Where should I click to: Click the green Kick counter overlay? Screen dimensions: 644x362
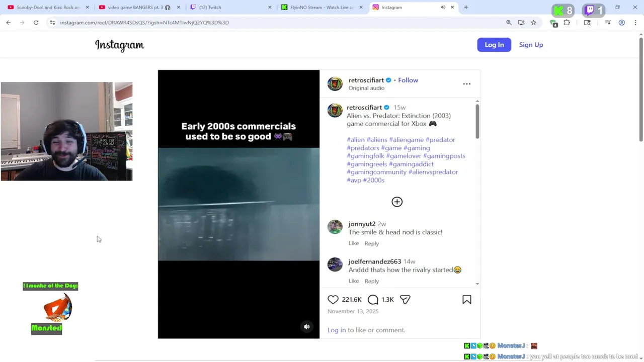point(564,11)
